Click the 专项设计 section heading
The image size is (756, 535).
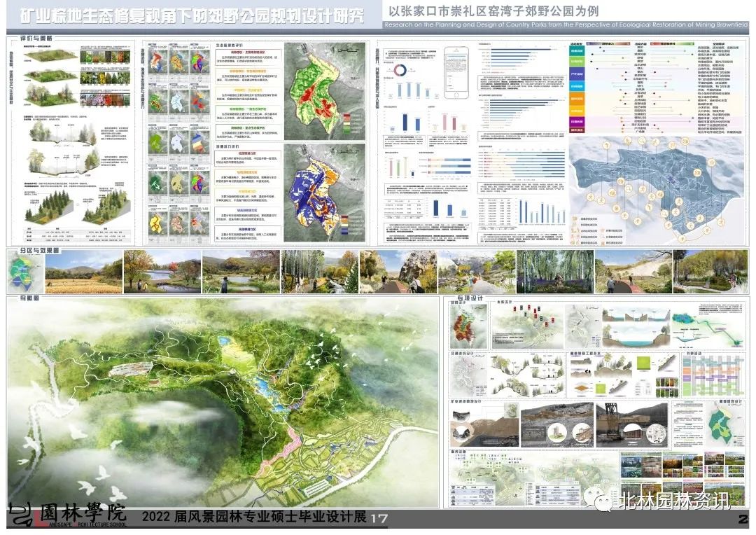[470, 300]
